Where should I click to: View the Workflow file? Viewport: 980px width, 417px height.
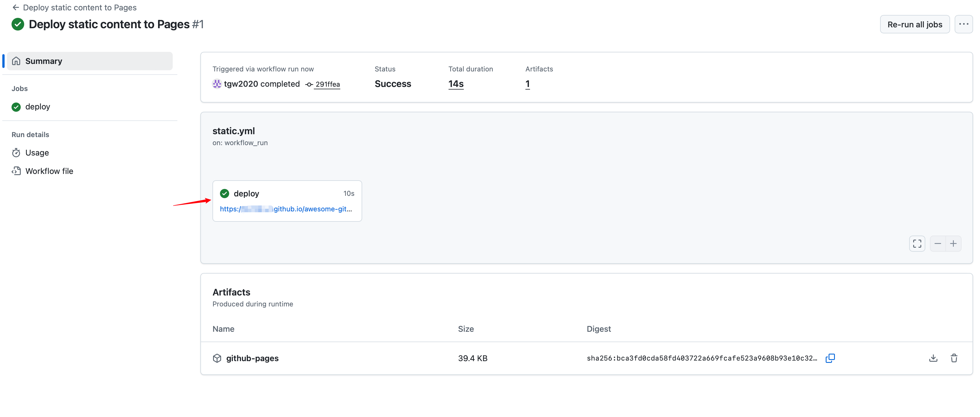pyautogui.click(x=49, y=171)
